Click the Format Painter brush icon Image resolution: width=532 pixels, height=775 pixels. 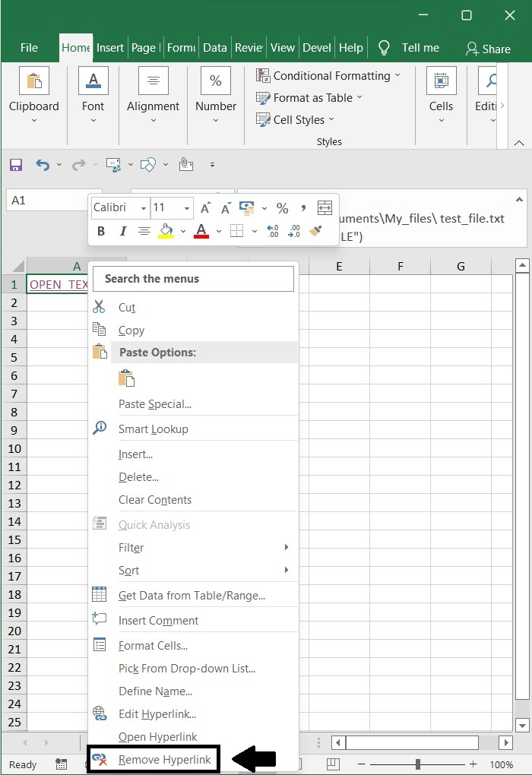(x=315, y=231)
